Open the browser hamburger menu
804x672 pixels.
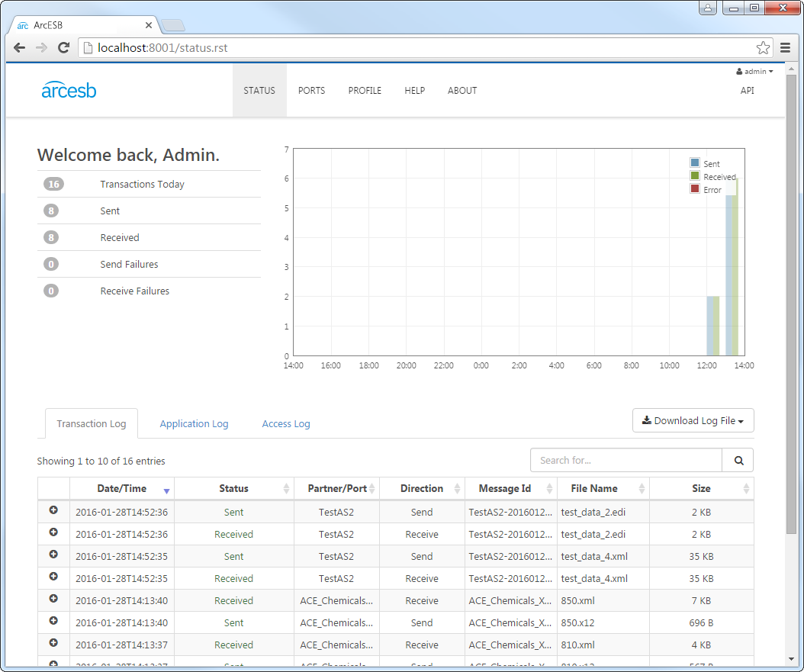tap(786, 47)
